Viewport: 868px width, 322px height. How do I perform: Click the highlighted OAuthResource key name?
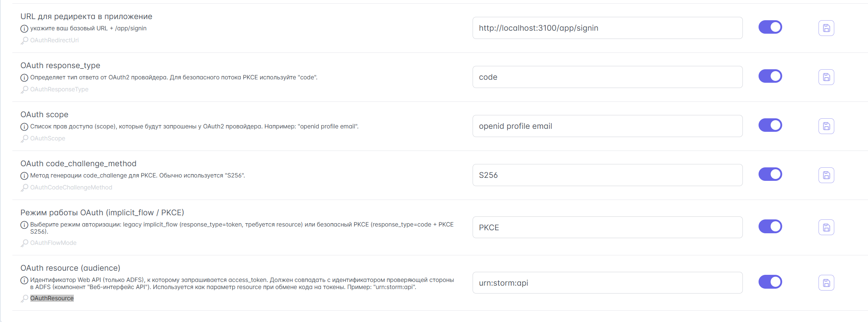tap(52, 298)
